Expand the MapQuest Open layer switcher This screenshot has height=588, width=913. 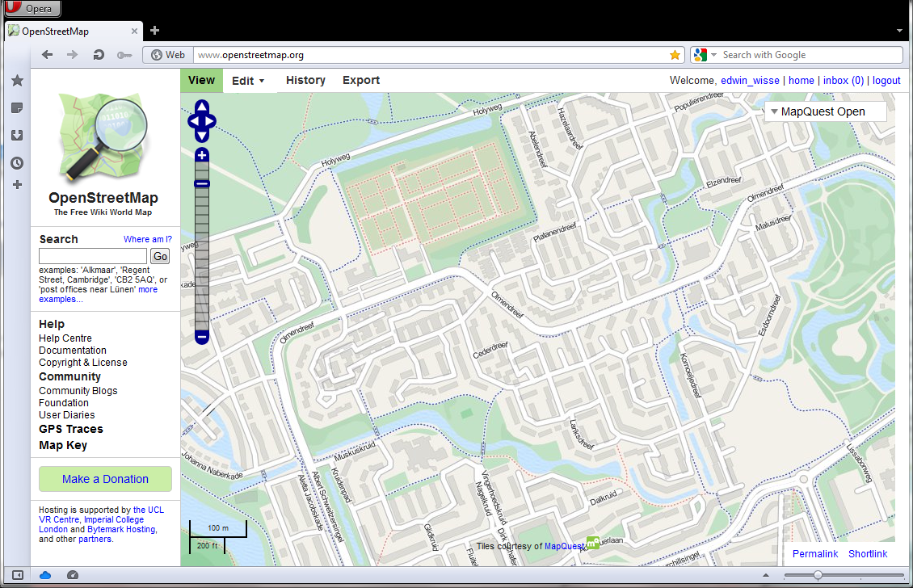tap(825, 111)
